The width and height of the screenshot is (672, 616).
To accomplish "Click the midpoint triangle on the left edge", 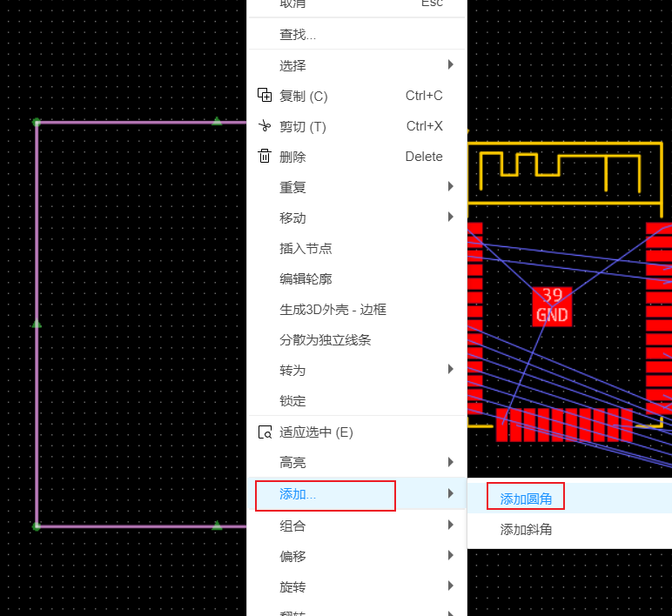I will tap(37, 325).
